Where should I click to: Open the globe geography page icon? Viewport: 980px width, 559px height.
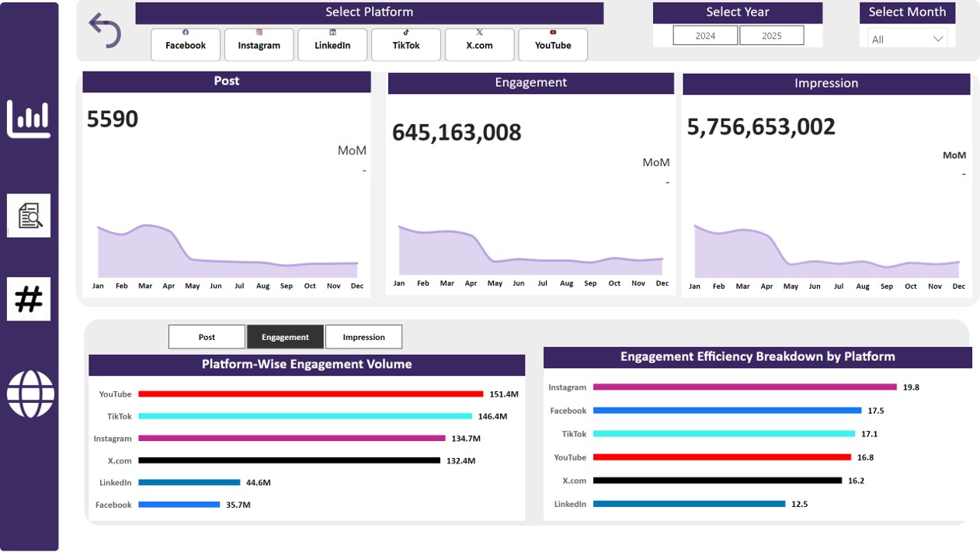coord(30,394)
